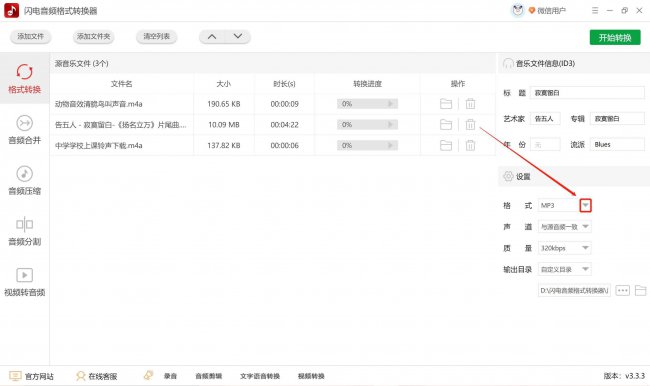The width and height of the screenshot is (650, 386).
Task: Open 在线客服 in footer
Action: 97,376
